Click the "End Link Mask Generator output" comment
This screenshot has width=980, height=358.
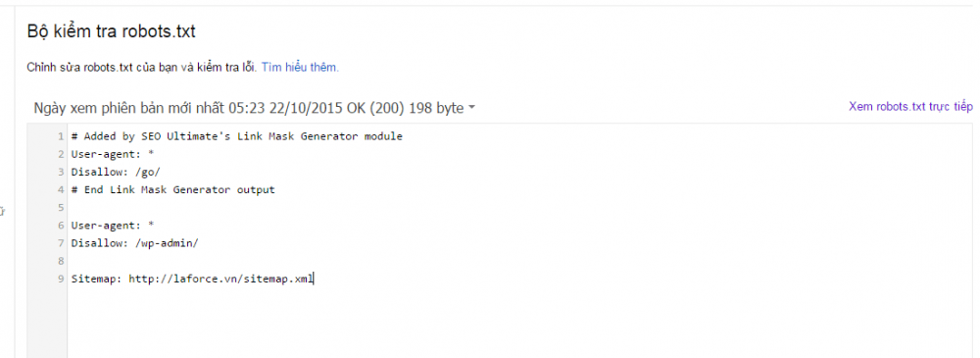click(173, 189)
